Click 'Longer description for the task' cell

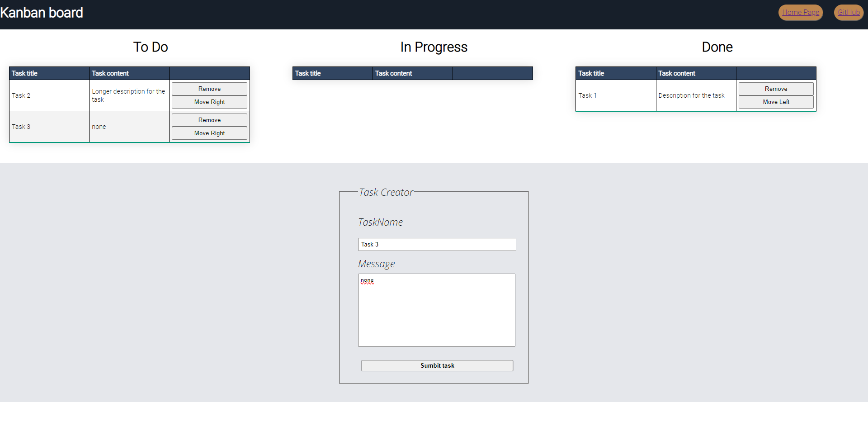pos(129,95)
